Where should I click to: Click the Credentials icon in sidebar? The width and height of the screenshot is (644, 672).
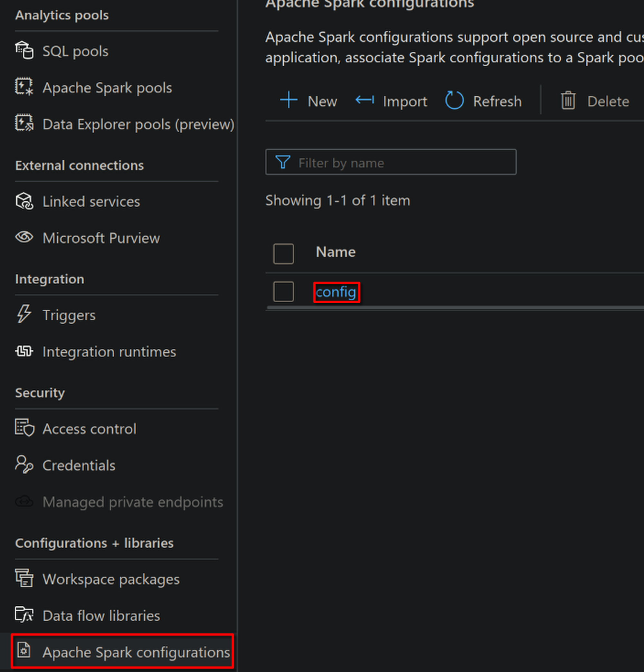click(x=24, y=465)
